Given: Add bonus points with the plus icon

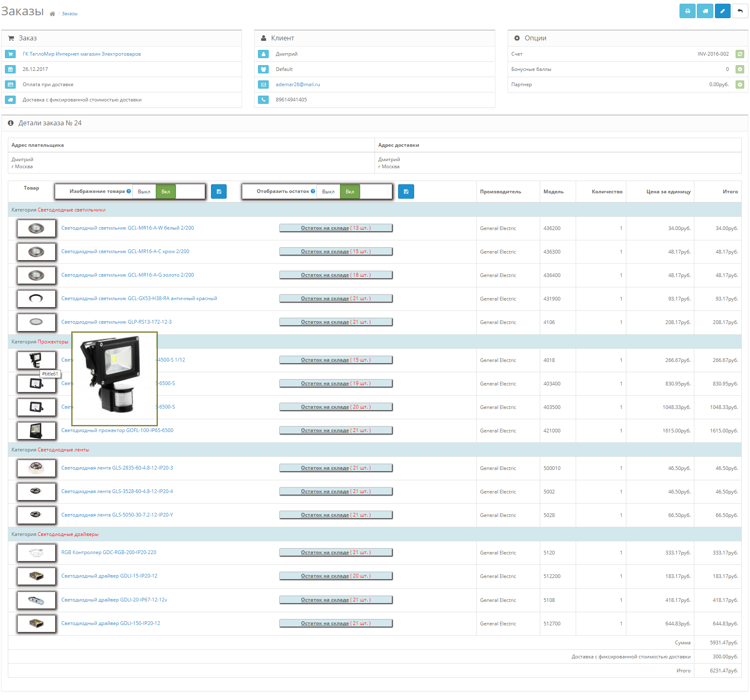Looking at the screenshot, I should (x=740, y=69).
